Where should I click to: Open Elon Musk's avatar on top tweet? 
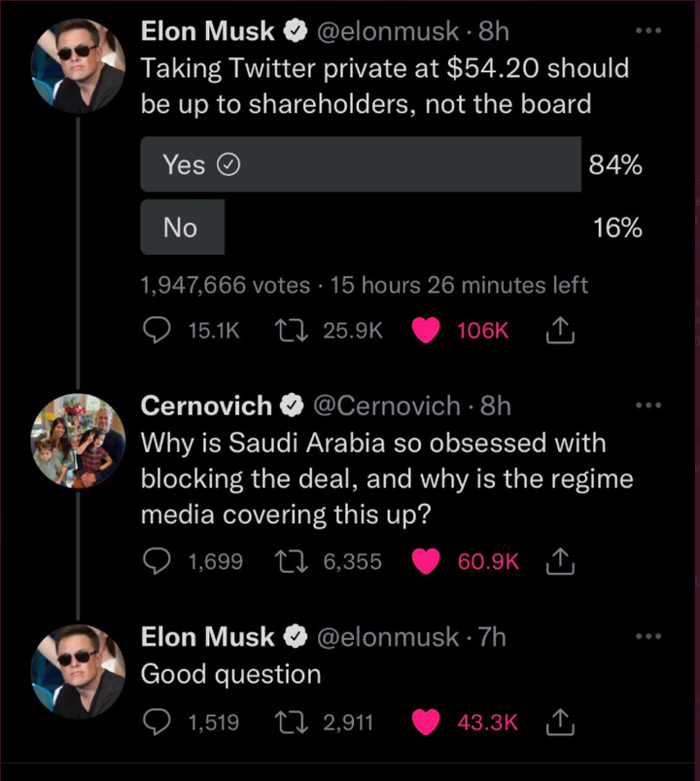click(x=79, y=65)
